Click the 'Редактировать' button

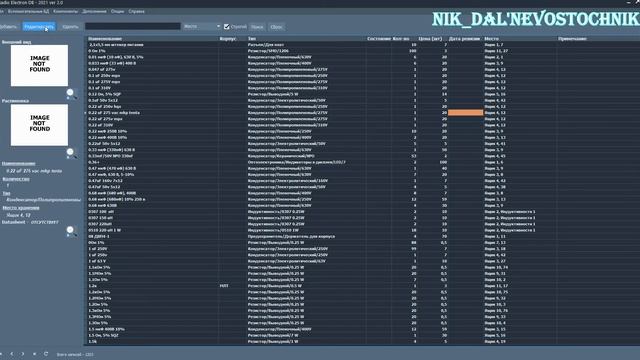point(39,27)
